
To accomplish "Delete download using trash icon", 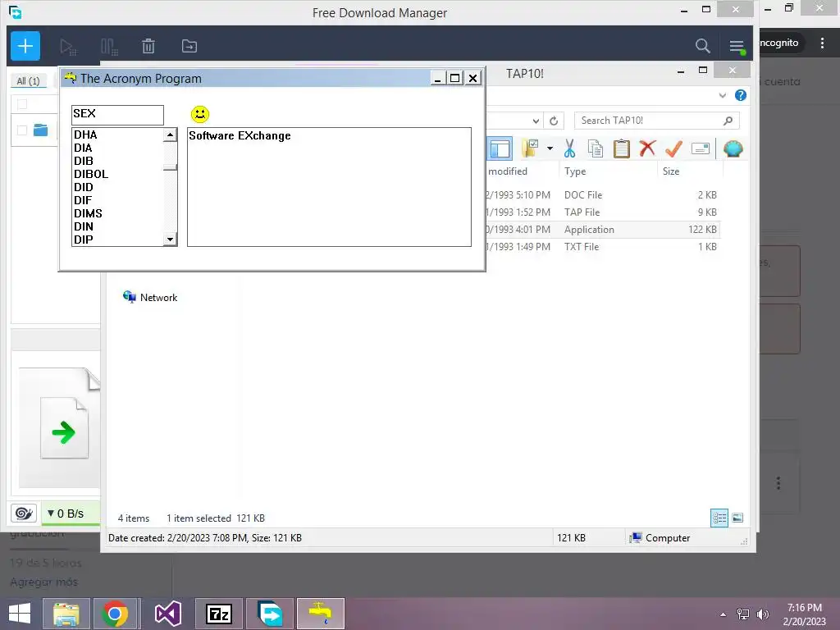I will point(148,46).
